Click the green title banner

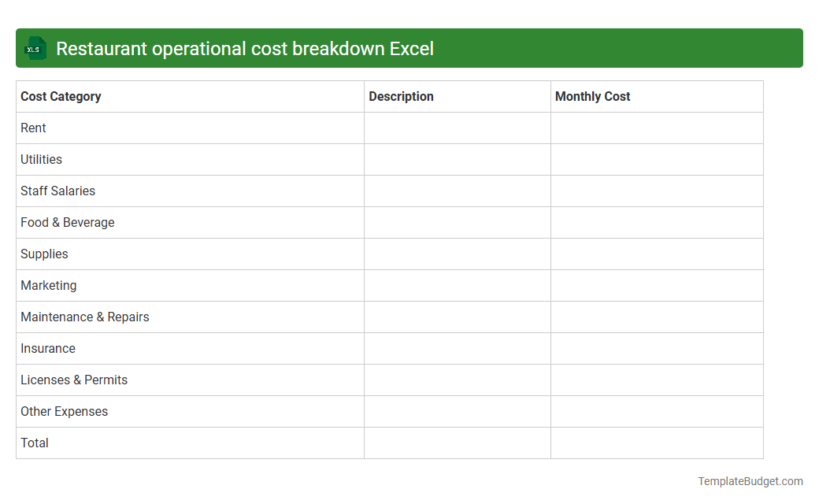409,48
